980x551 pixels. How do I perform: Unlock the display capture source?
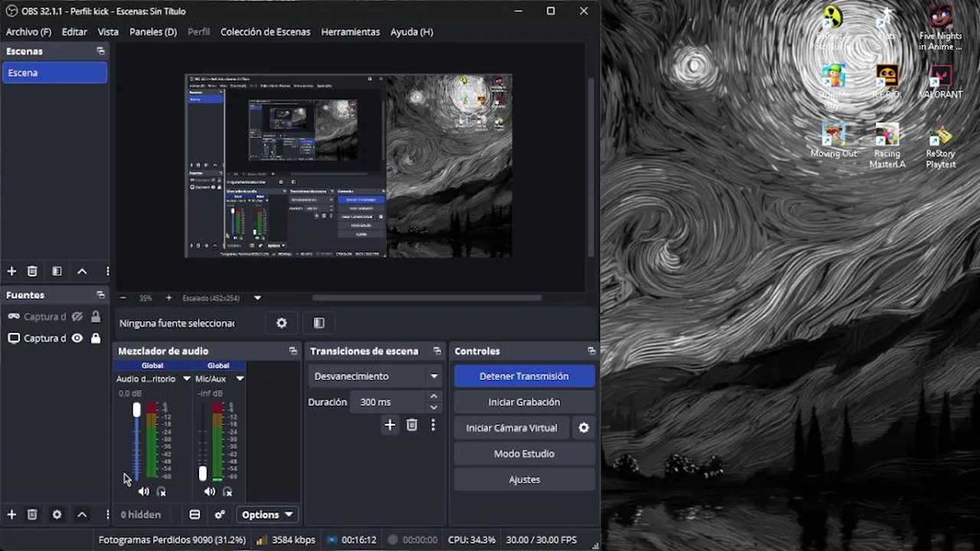tap(96, 337)
